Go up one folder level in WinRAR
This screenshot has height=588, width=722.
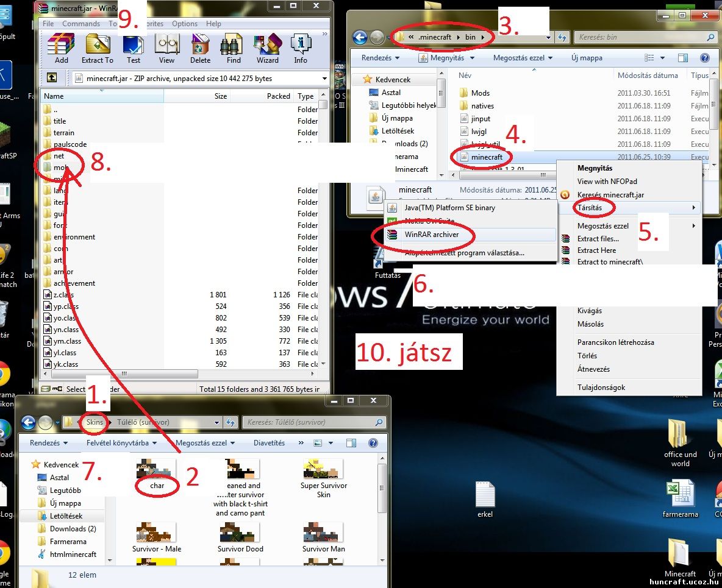coord(52,78)
